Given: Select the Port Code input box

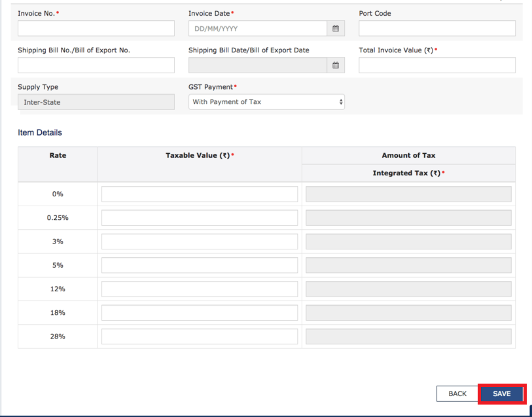Looking at the screenshot, I should [437, 29].
